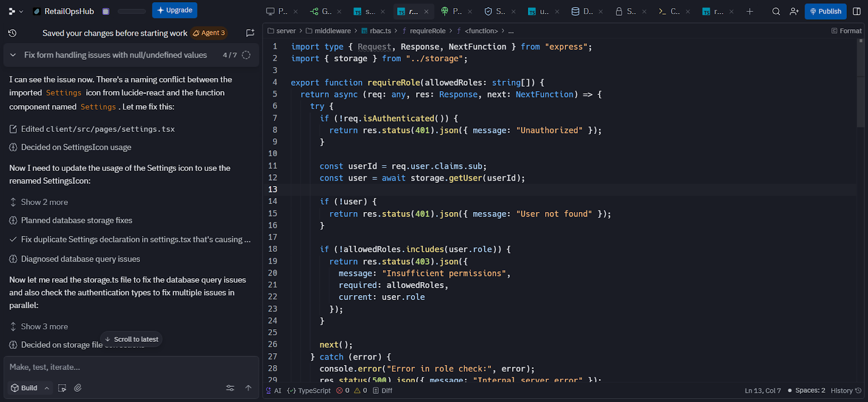Toggle the split pane layout icon

click(857, 11)
